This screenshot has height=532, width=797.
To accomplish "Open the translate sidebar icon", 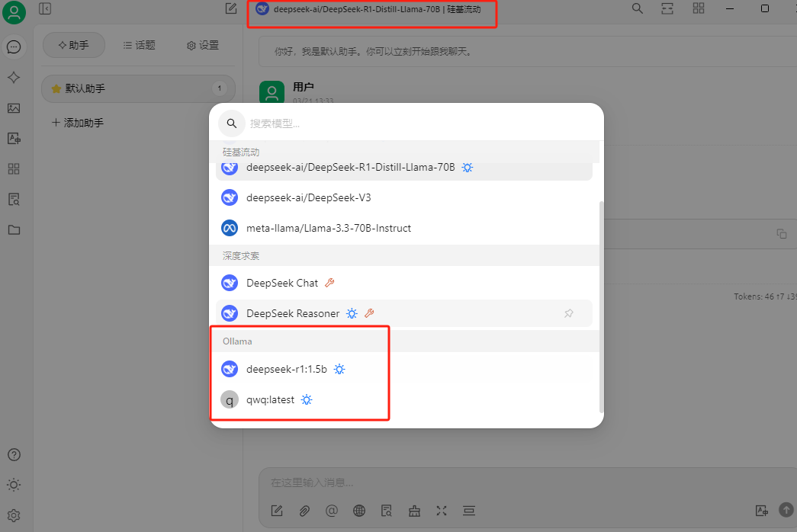I will point(14,138).
